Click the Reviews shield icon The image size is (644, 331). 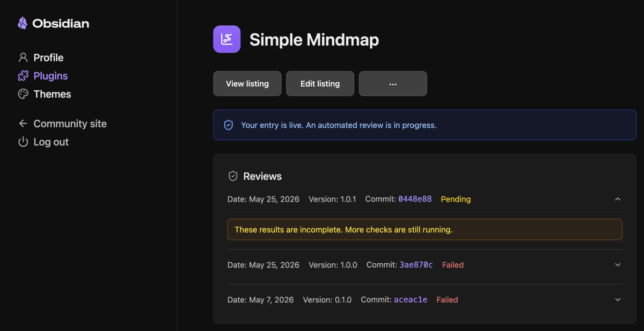tap(233, 176)
